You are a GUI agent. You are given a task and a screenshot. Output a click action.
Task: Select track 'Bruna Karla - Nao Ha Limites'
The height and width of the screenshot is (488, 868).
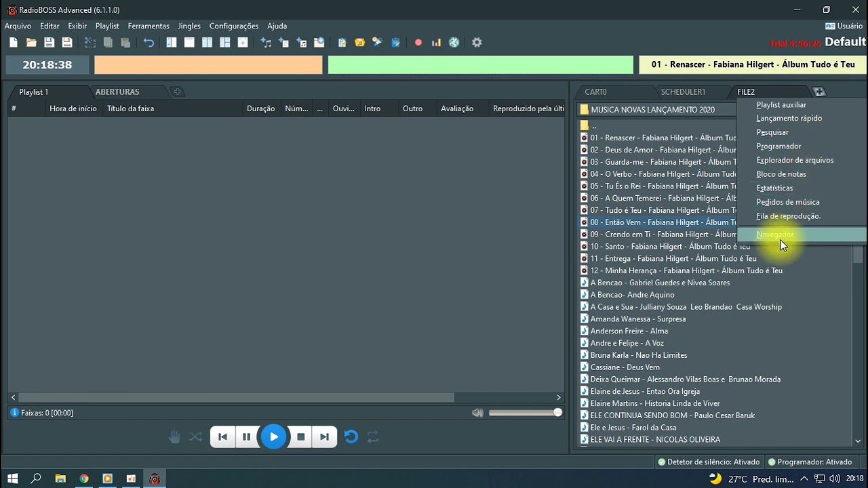(x=639, y=355)
